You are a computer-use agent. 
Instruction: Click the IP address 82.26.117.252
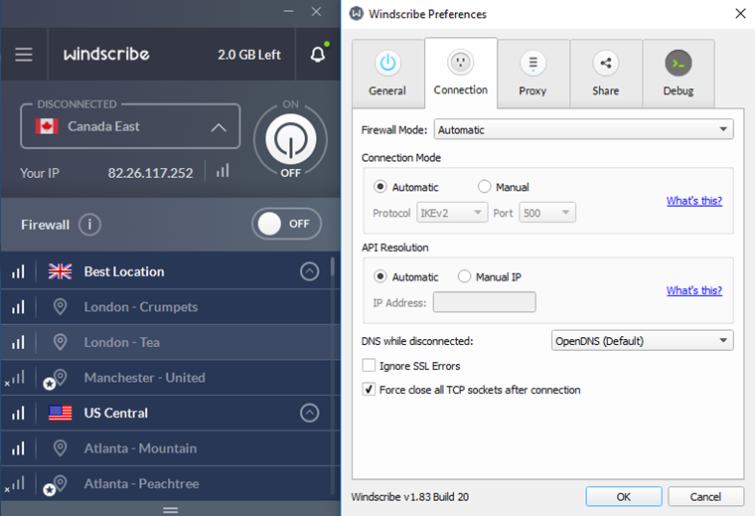(x=150, y=173)
